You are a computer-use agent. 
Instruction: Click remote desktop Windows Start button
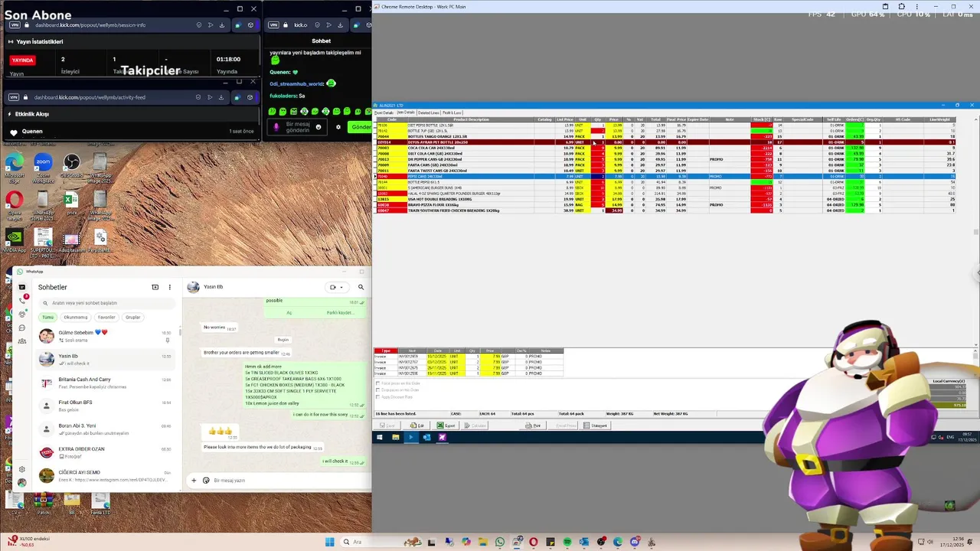click(x=379, y=437)
